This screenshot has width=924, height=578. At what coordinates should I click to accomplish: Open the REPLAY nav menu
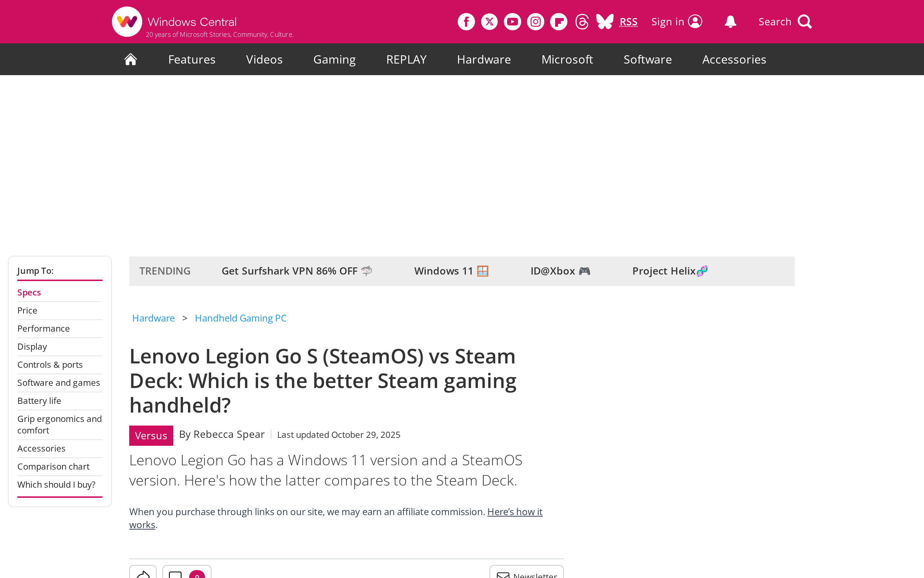406,59
